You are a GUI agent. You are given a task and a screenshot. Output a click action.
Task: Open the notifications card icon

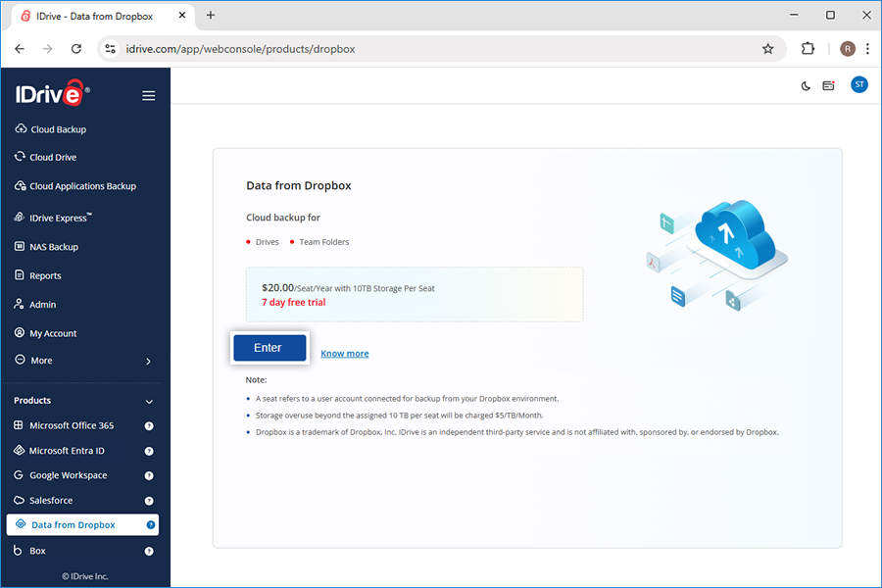pos(828,85)
